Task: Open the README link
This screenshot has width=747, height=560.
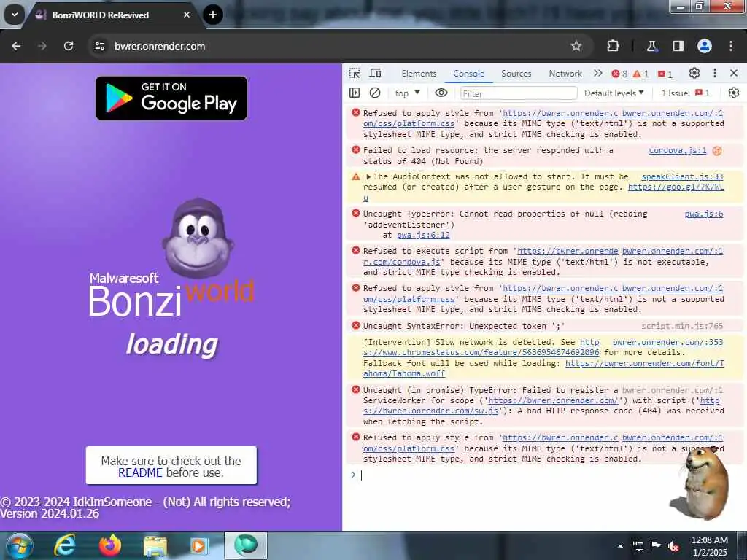Action: [140, 472]
